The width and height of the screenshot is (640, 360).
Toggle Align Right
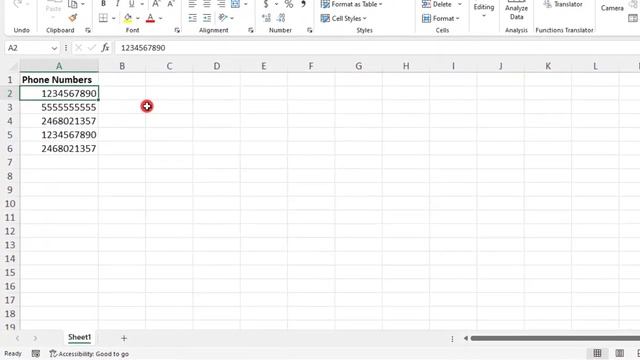click(x=221, y=4)
